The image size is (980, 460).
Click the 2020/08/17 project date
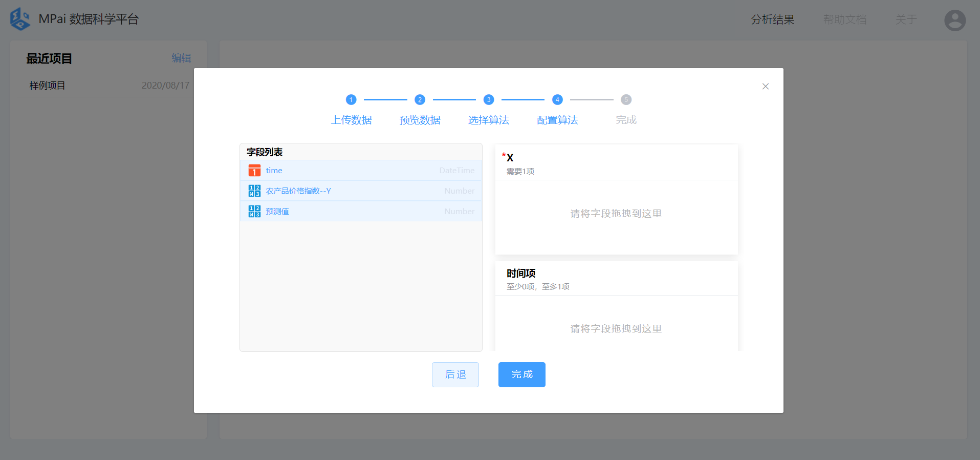(165, 86)
